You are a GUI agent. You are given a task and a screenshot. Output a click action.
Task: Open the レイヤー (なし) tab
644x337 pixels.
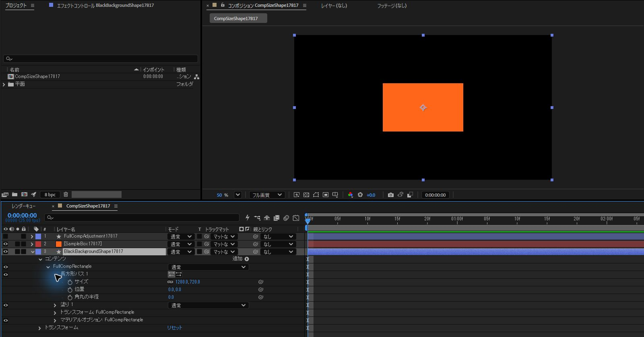click(334, 6)
